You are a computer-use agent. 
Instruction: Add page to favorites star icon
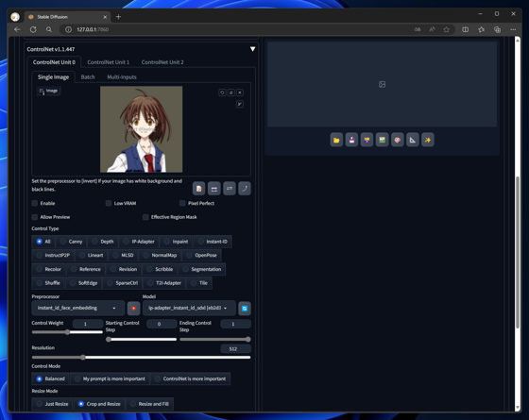tap(446, 29)
